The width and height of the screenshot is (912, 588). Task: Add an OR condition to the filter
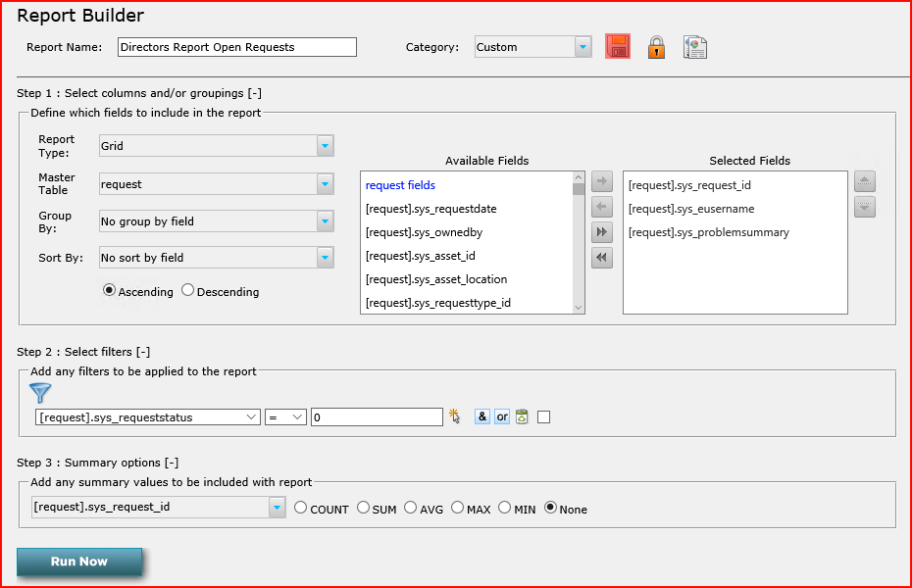point(502,416)
